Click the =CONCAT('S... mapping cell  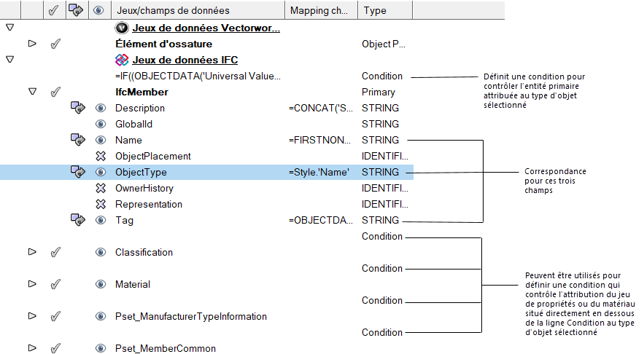[321, 108]
